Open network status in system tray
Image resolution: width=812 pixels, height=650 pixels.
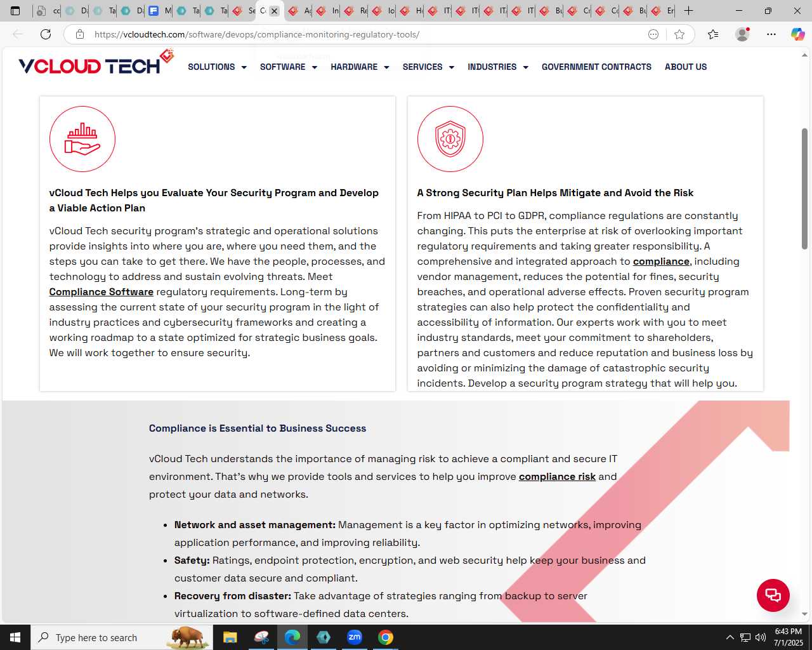coord(745,637)
